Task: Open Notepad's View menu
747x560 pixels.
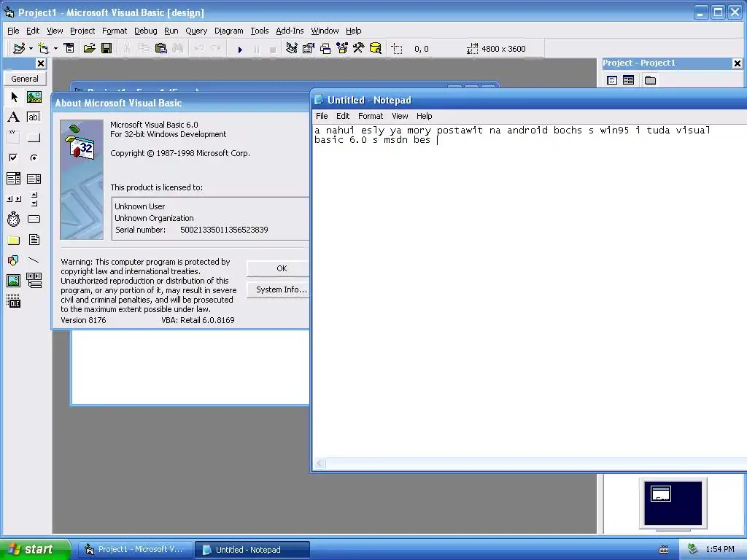Action: click(400, 116)
